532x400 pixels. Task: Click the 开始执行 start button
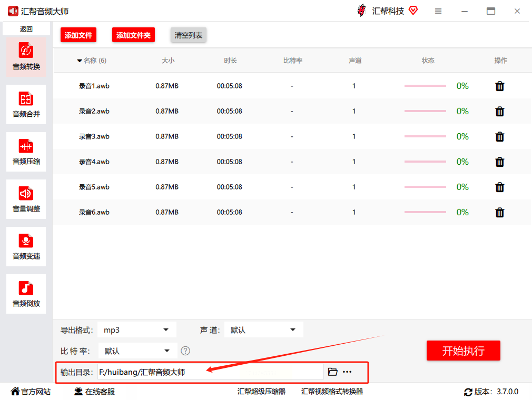(x=463, y=351)
